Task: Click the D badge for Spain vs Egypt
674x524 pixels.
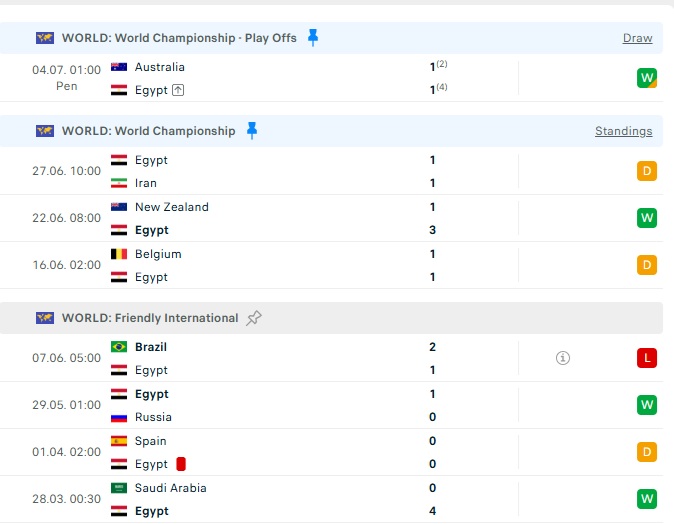Action: tap(647, 452)
